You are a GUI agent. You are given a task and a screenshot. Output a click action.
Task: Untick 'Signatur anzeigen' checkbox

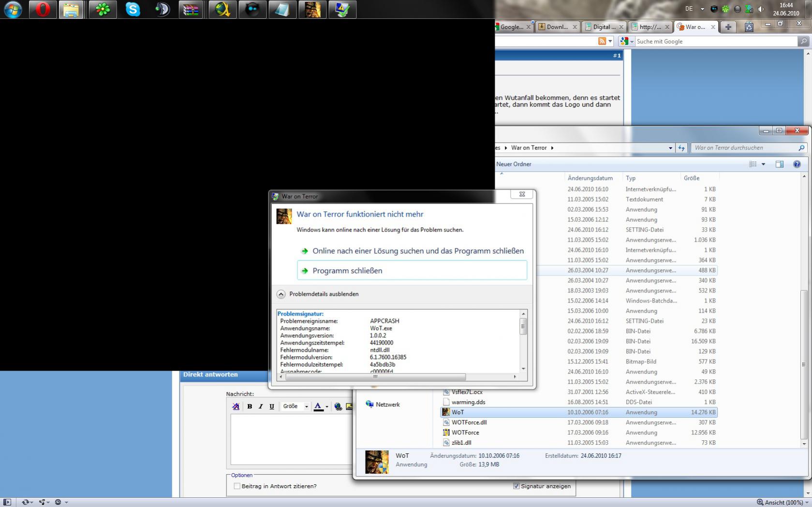517,486
